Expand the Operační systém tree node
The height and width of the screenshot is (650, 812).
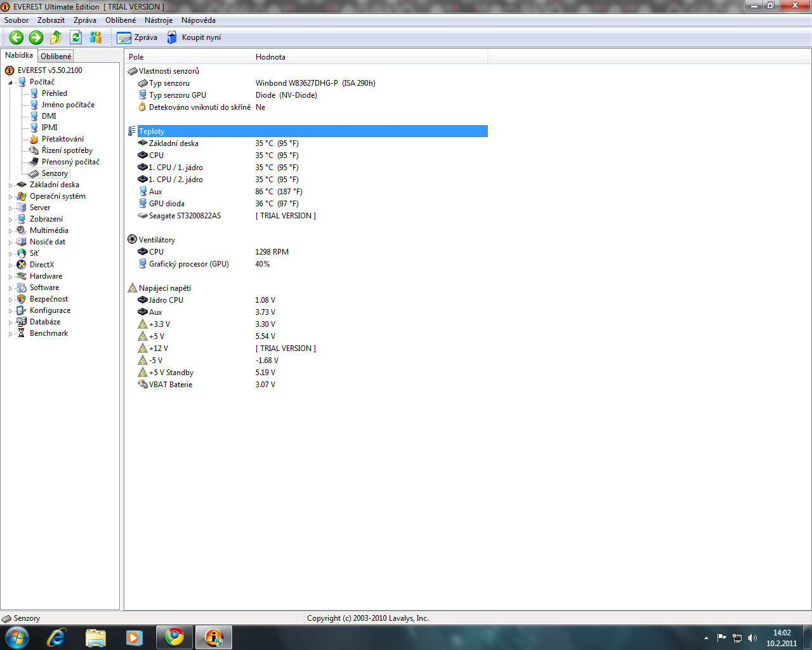11,197
